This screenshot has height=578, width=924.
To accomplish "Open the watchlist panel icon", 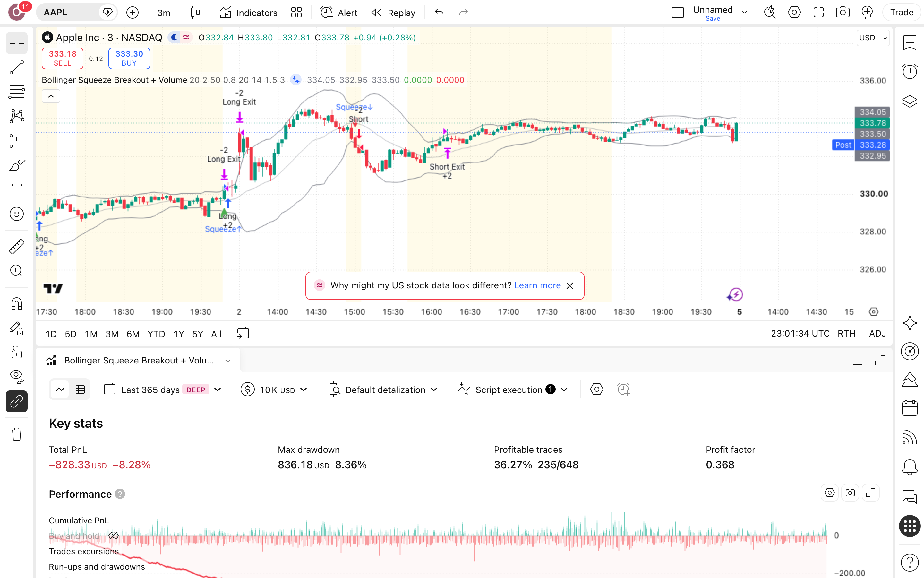I will click(x=910, y=42).
